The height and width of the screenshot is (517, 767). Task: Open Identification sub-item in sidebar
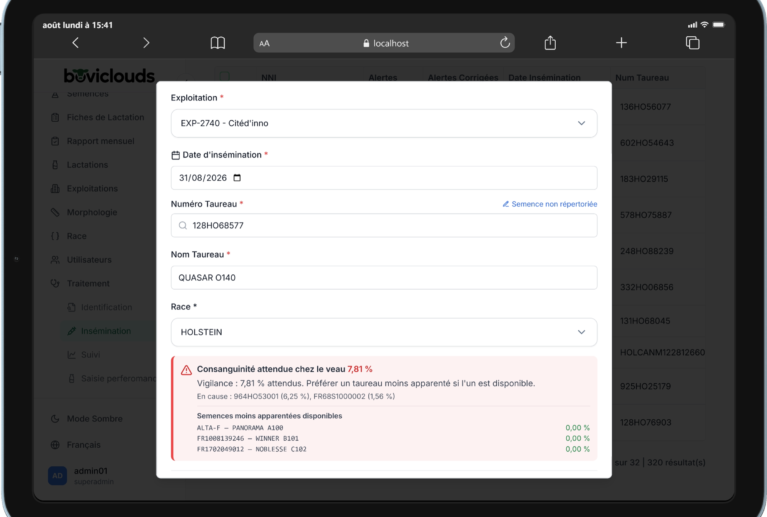click(x=100, y=307)
